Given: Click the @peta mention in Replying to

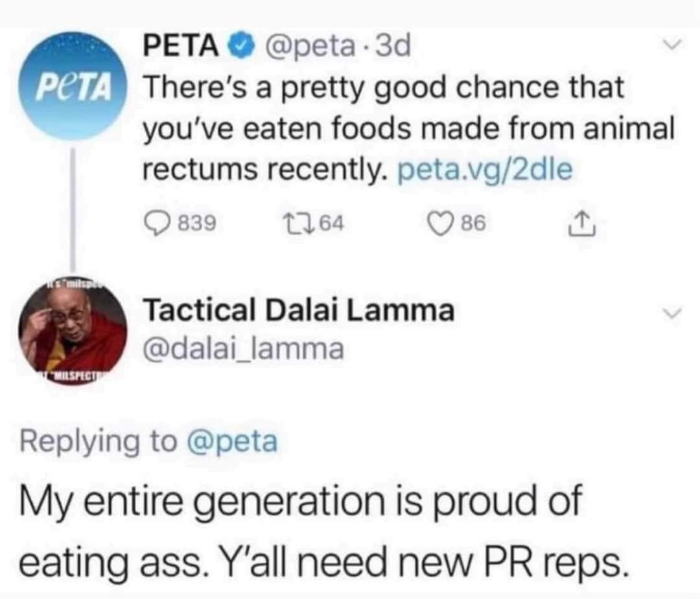Looking at the screenshot, I should coord(232,441).
